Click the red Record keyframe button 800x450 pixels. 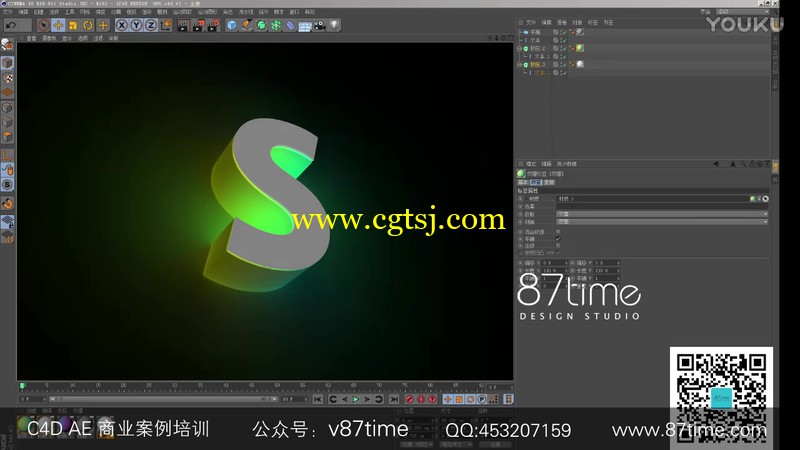(409, 399)
